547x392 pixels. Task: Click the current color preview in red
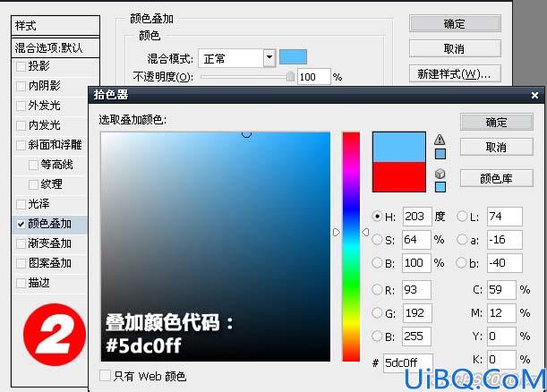click(x=399, y=176)
